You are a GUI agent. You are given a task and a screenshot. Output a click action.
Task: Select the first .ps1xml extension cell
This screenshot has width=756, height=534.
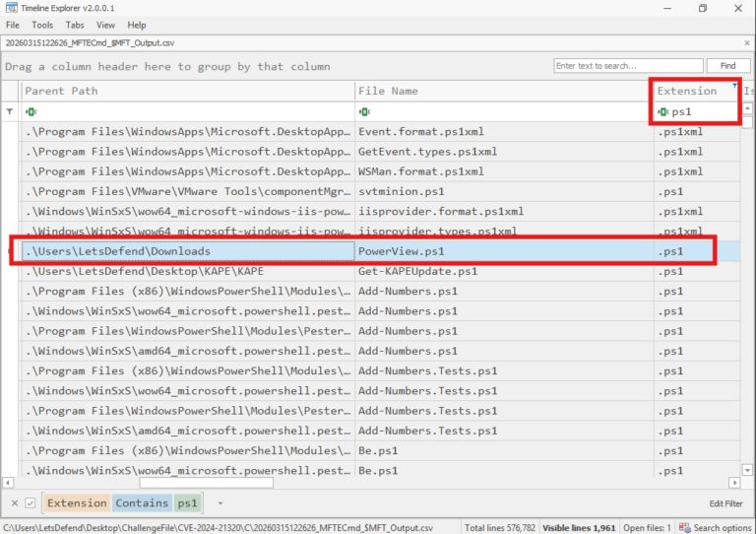[697, 132]
